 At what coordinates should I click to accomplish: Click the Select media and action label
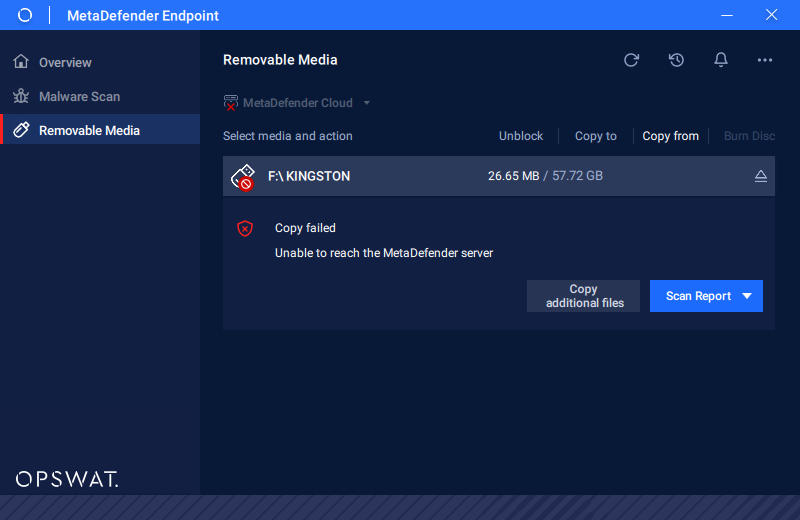click(x=287, y=136)
